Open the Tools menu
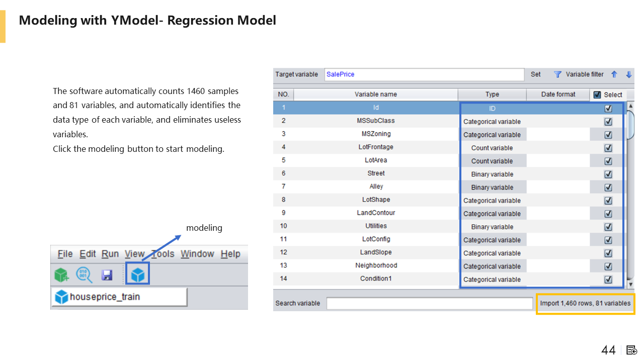The image size is (644, 362). tap(163, 254)
